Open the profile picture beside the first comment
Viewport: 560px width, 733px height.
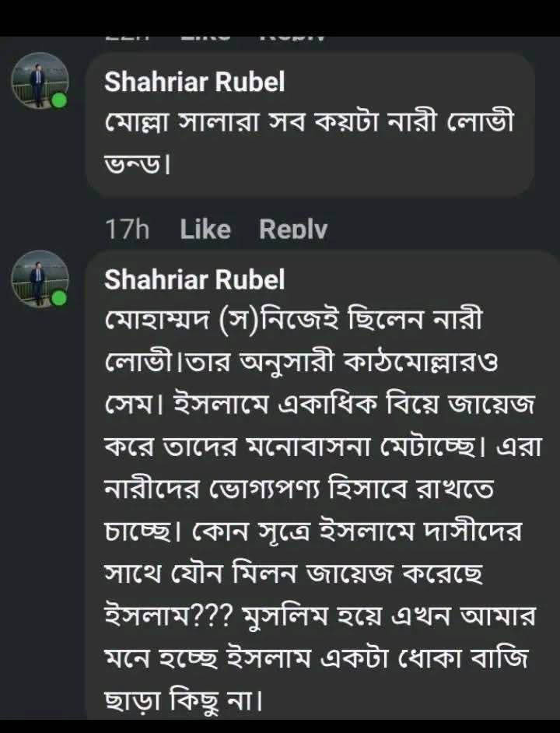point(40,81)
